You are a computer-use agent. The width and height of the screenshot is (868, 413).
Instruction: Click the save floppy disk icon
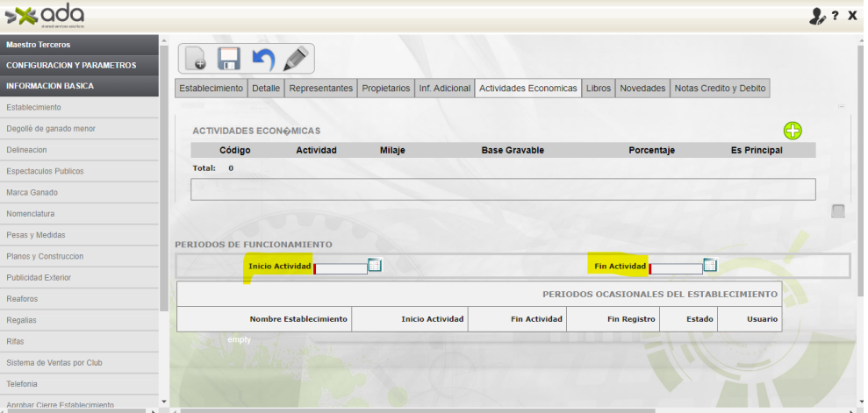(x=229, y=59)
